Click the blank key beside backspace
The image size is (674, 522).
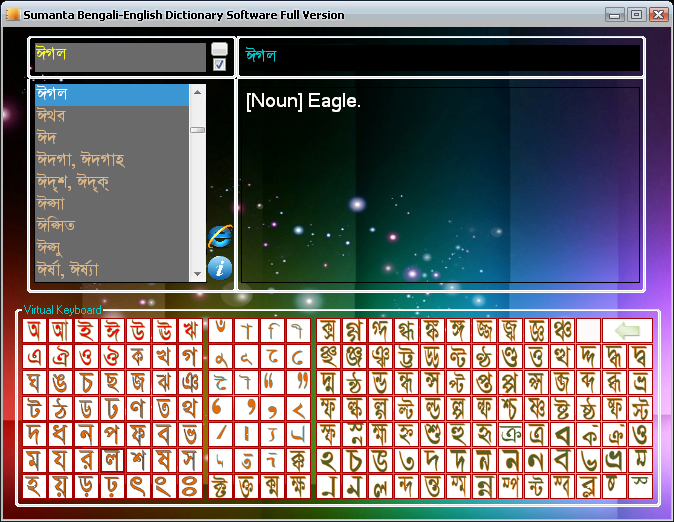tap(588, 331)
